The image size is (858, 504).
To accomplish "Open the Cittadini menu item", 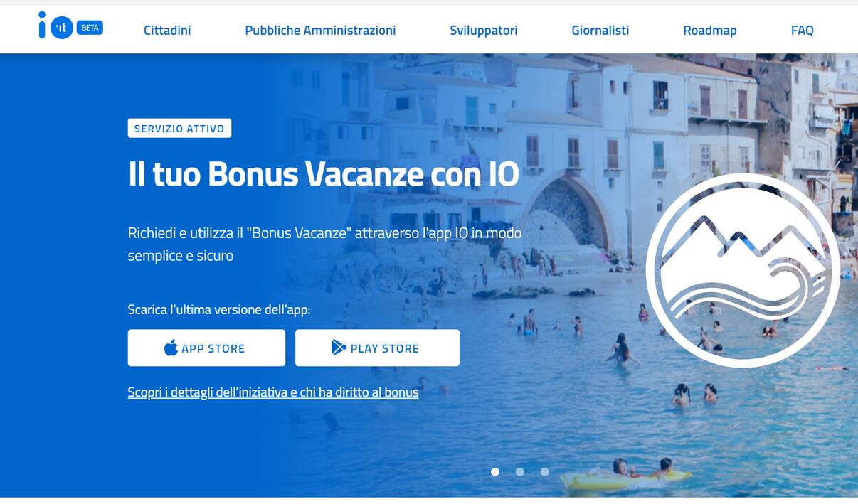I will tap(167, 31).
